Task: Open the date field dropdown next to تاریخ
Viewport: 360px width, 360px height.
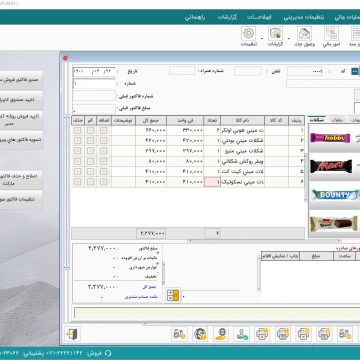Action: (112, 71)
